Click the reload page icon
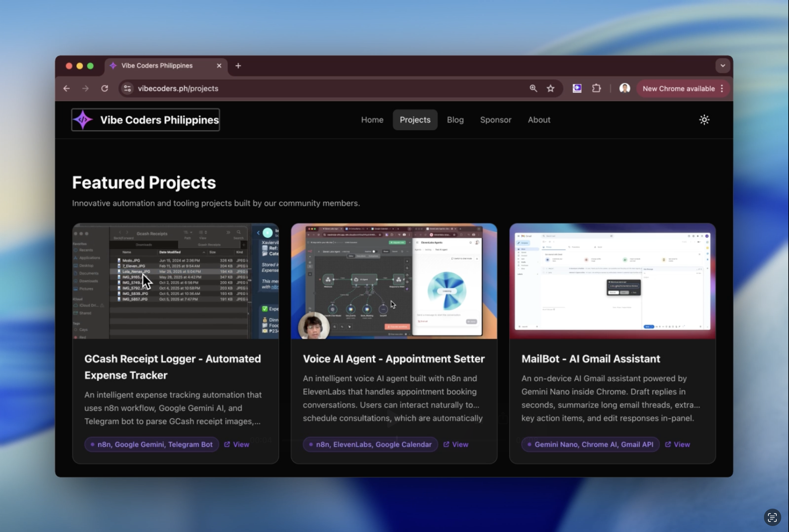The width and height of the screenshot is (789, 532). (105, 88)
